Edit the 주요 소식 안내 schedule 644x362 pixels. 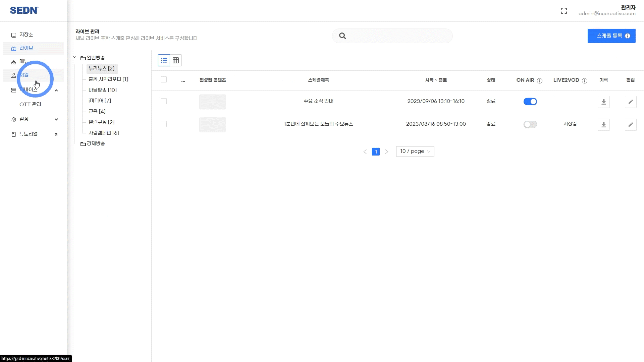coord(631,102)
